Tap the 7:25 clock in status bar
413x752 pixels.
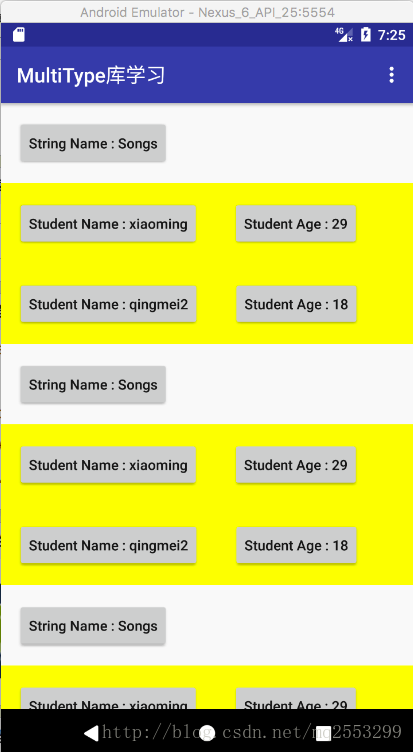click(x=391, y=35)
